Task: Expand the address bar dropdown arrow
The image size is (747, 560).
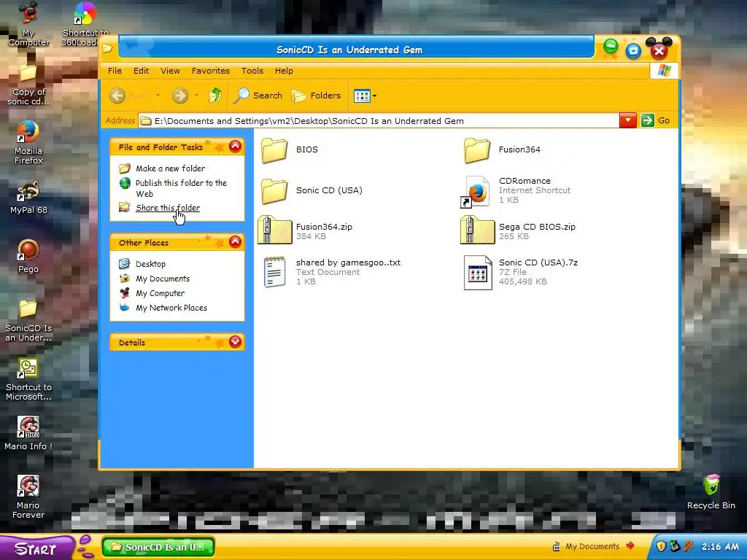Action: tap(627, 120)
